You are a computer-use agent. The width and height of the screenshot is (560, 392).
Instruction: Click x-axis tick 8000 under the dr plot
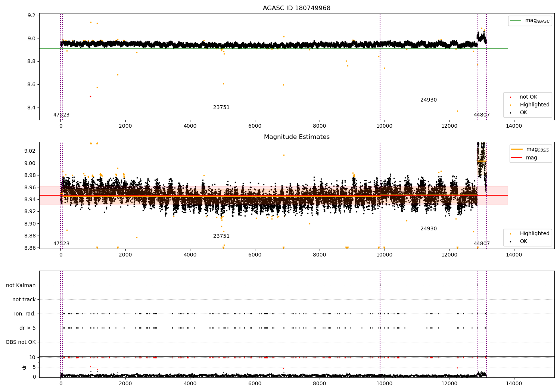click(x=320, y=384)
